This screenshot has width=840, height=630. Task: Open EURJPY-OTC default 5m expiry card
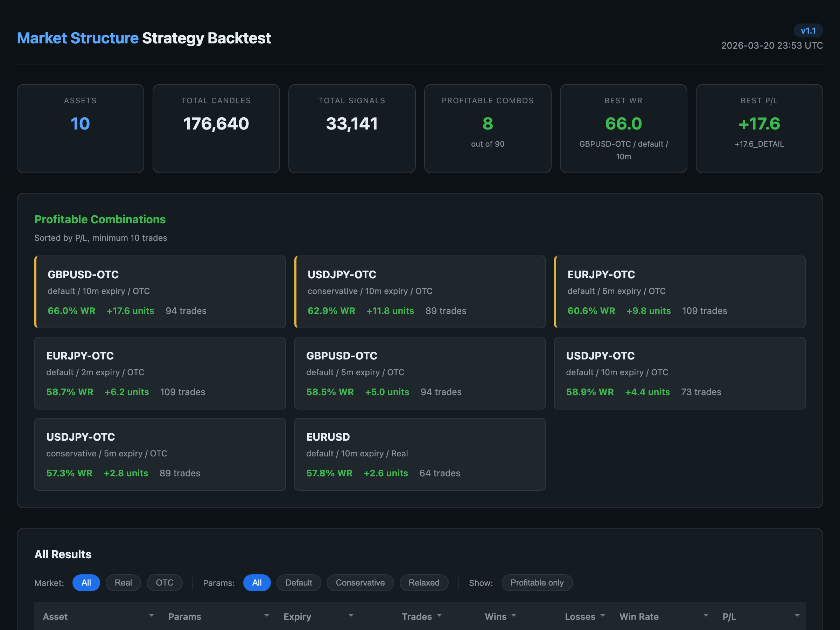coord(679,292)
